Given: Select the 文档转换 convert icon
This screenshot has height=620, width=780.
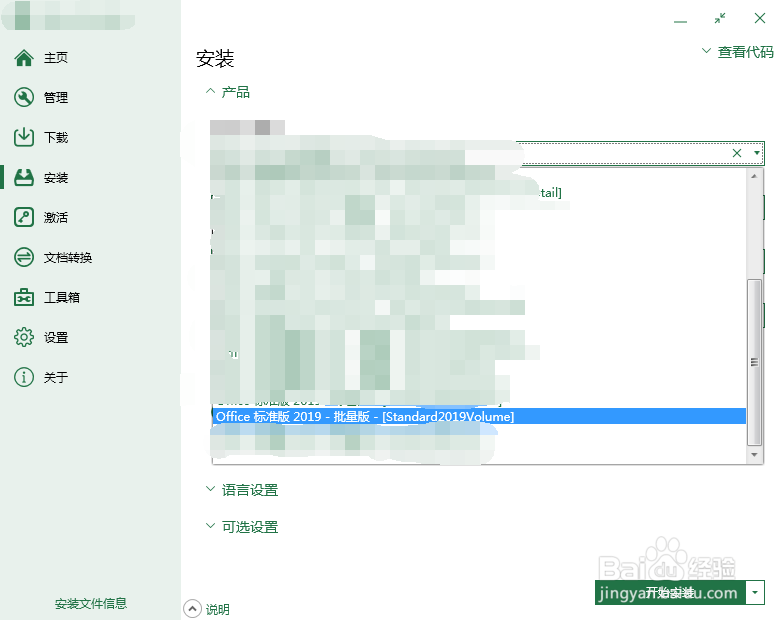Looking at the screenshot, I should 24,257.
